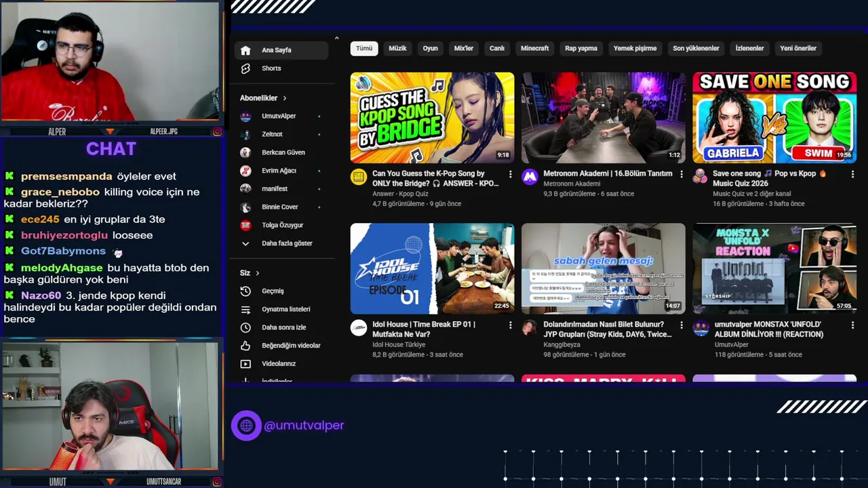
Task: Open the Videolarınız icon
Action: tap(245, 364)
